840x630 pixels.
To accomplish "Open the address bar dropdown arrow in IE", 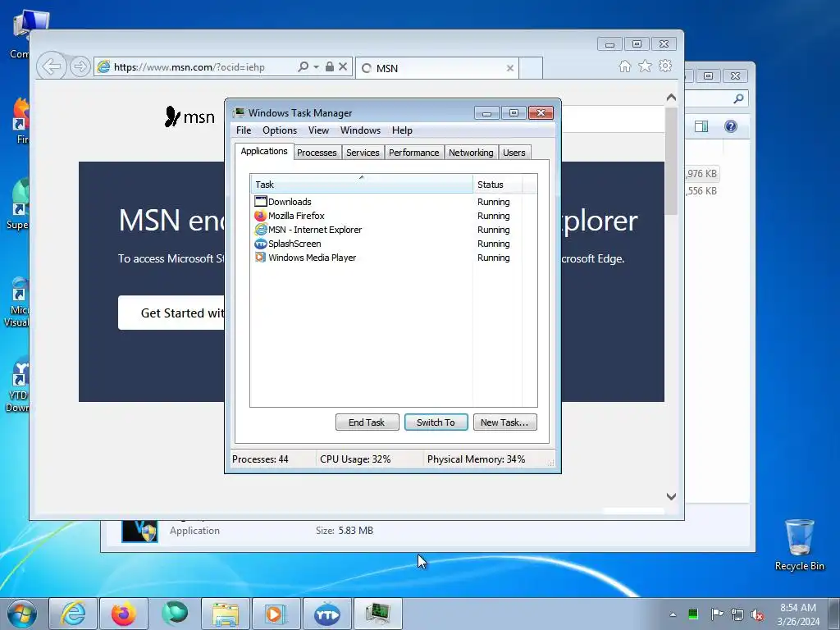I will tap(316, 67).
